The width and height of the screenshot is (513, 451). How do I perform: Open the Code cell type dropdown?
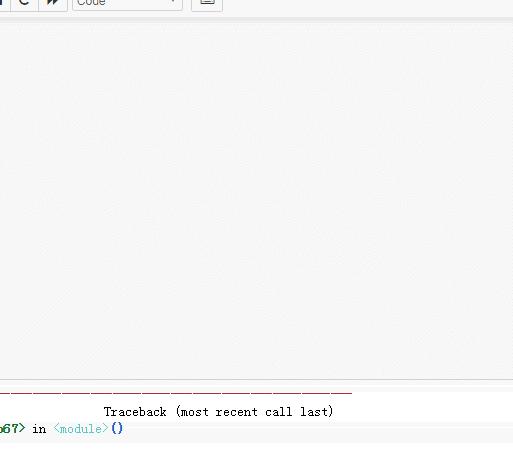point(127,3)
